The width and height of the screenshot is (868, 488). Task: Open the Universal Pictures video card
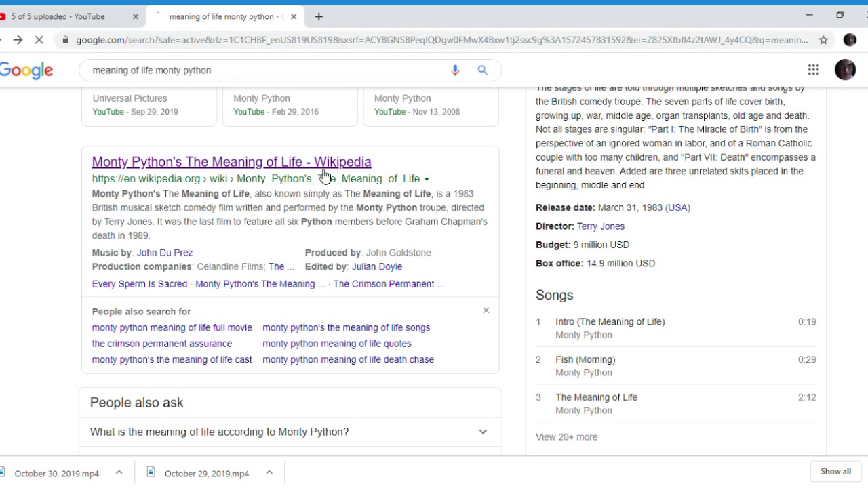pyautogui.click(x=149, y=107)
